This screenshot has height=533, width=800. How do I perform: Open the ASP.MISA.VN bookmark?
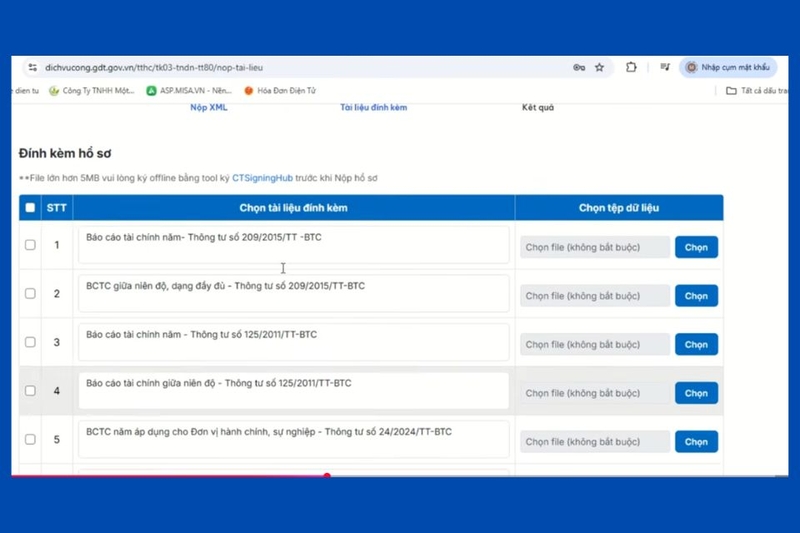(189, 91)
